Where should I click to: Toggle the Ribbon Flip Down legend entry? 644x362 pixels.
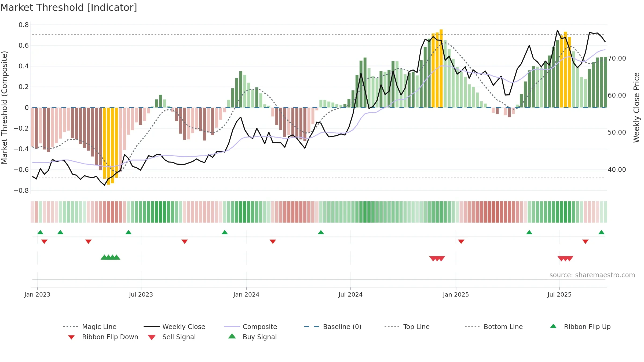coord(103,337)
